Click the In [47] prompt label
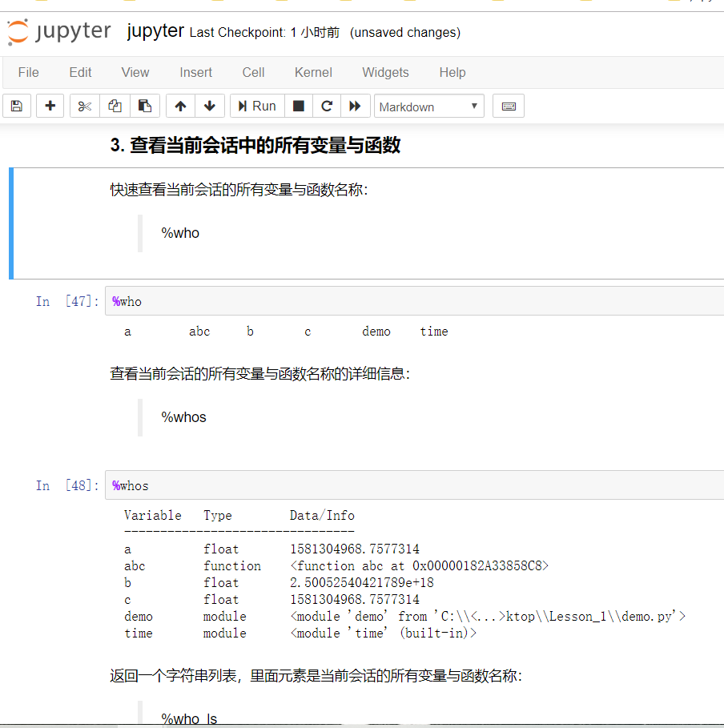The height and width of the screenshot is (728, 724). point(67,301)
